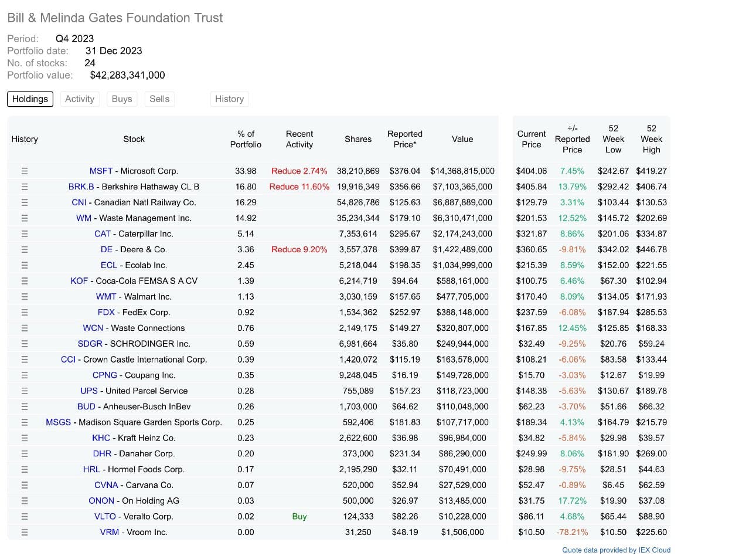Click history icon in Vroom Inc. row
This screenshot has height=559, width=756.
pyautogui.click(x=25, y=532)
